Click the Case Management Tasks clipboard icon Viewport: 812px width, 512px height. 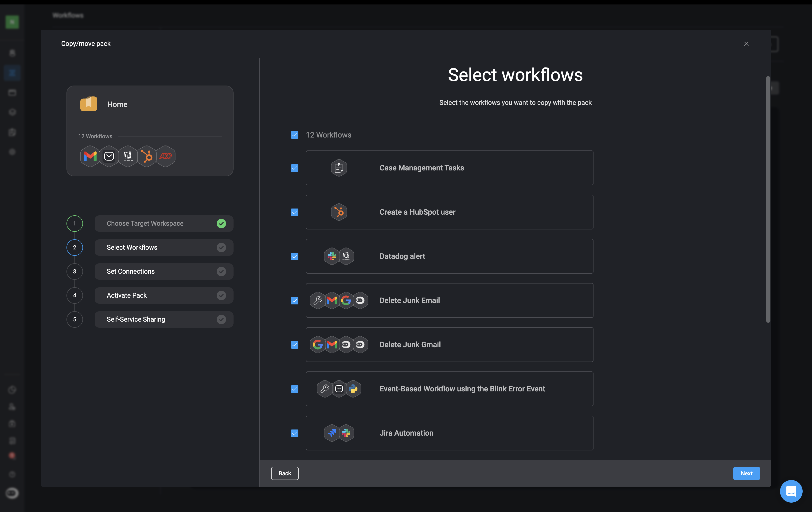pos(339,168)
